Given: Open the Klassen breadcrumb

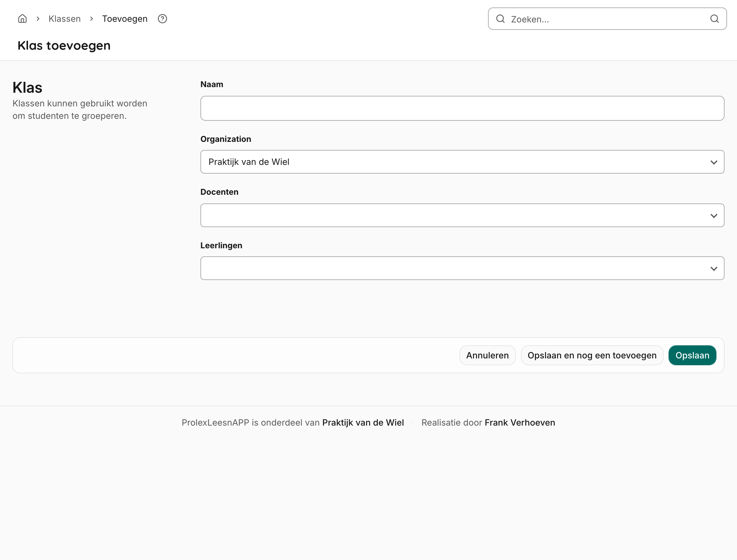Looking at the screenshot, I should 65,19.
